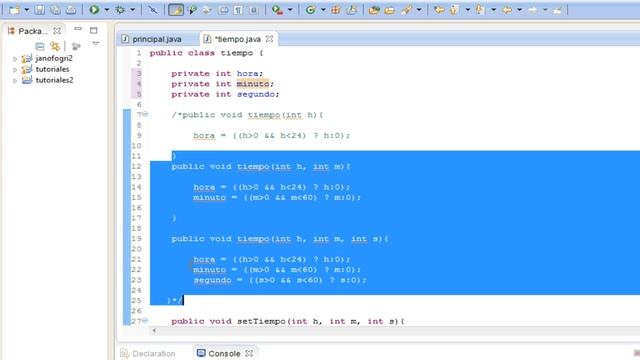Go back with the yellow Back arrow

tap(507, 10)
